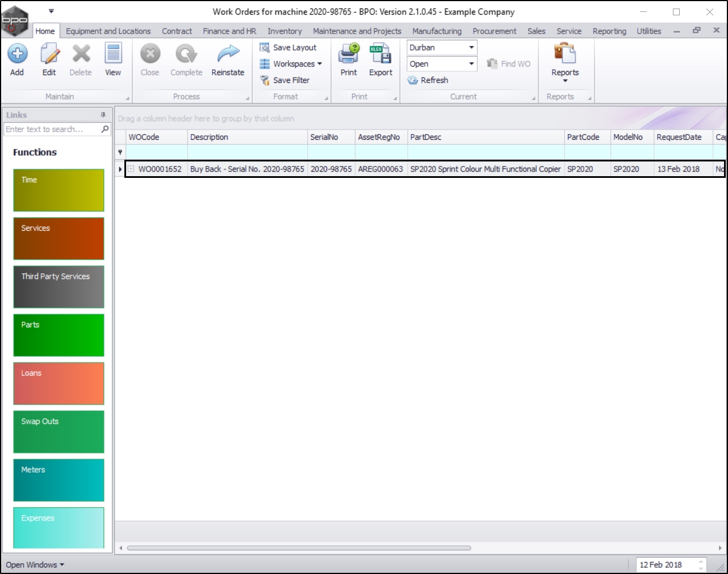Open the Manufacturing ribbon tab
This screenshot has width=728, height=574.
437,31
